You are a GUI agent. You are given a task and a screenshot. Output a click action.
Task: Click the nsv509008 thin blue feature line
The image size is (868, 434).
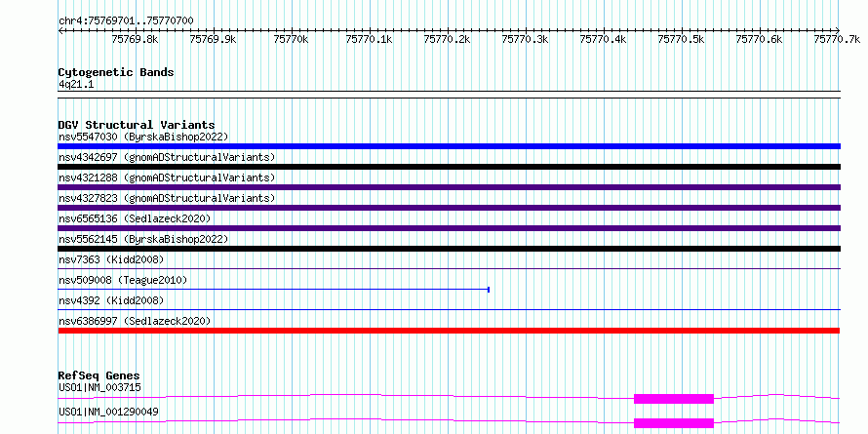pyautogui.click(x=273, y=290)
